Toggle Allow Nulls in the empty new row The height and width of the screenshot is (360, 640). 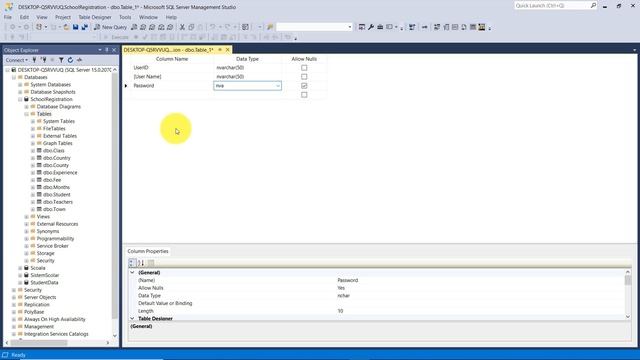[x=304, y=95]
